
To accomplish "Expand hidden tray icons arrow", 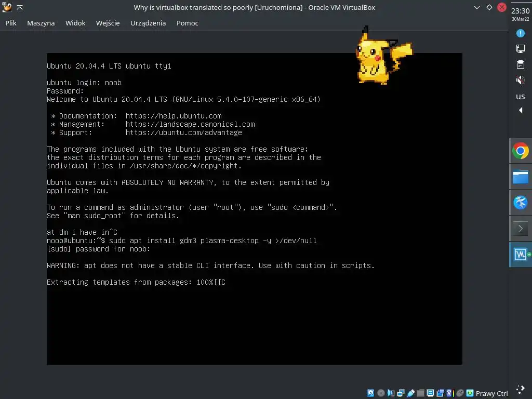I will point(521,110).
